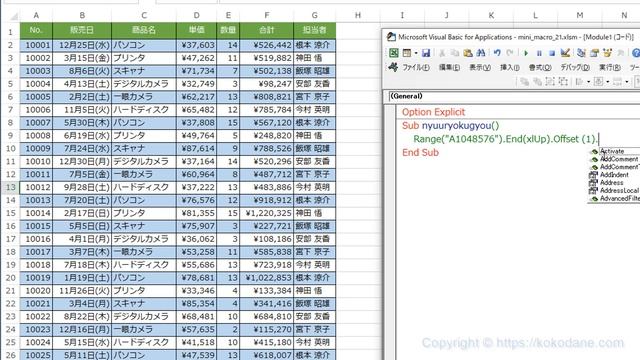Viewport: 640px width, 360px height.
Task: Click the View Microsoft Excel icon in VBA toolbar
Action: [x=393, y=53]
